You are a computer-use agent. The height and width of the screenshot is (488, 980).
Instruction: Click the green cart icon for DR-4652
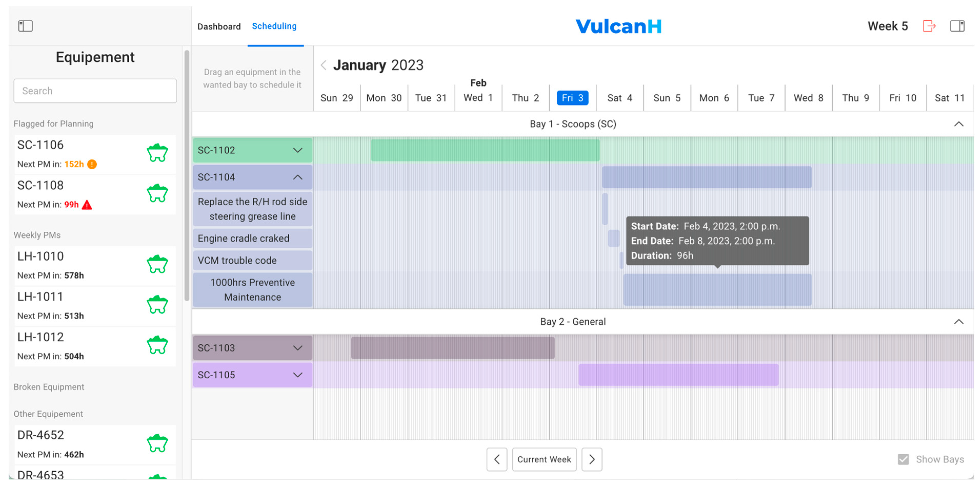(157, 443)
